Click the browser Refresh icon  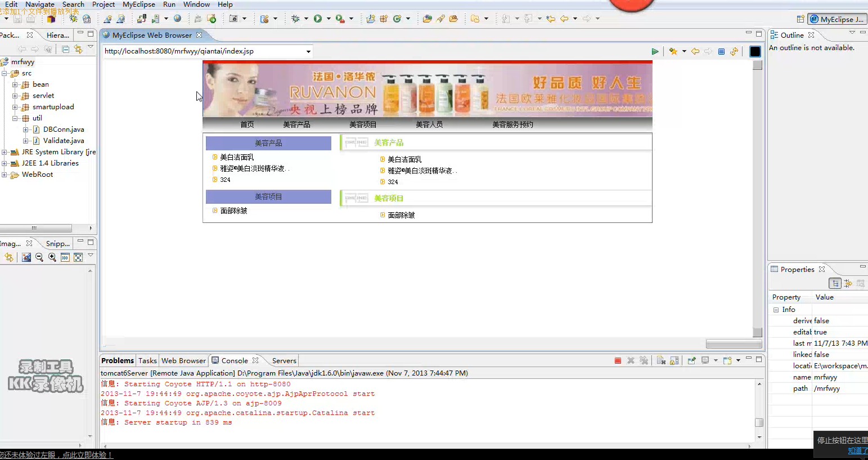click(734, 51)
